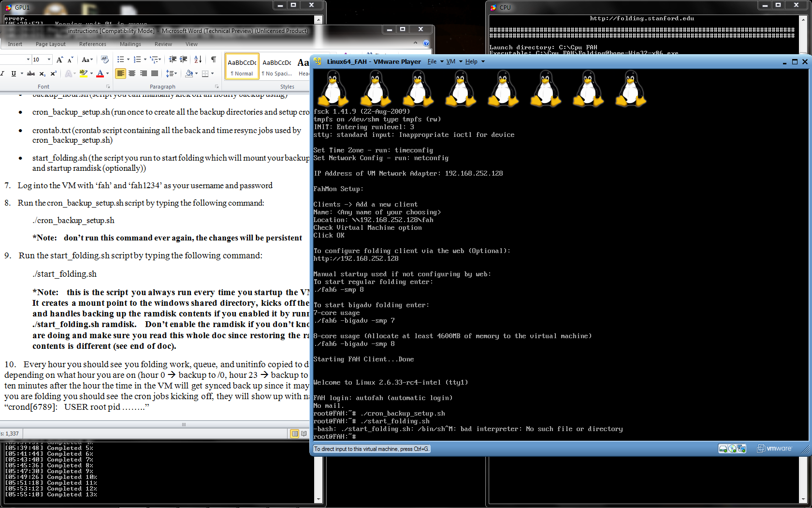
Task: Open Word Help question mark icon
Action: click(x=426, y=43)
